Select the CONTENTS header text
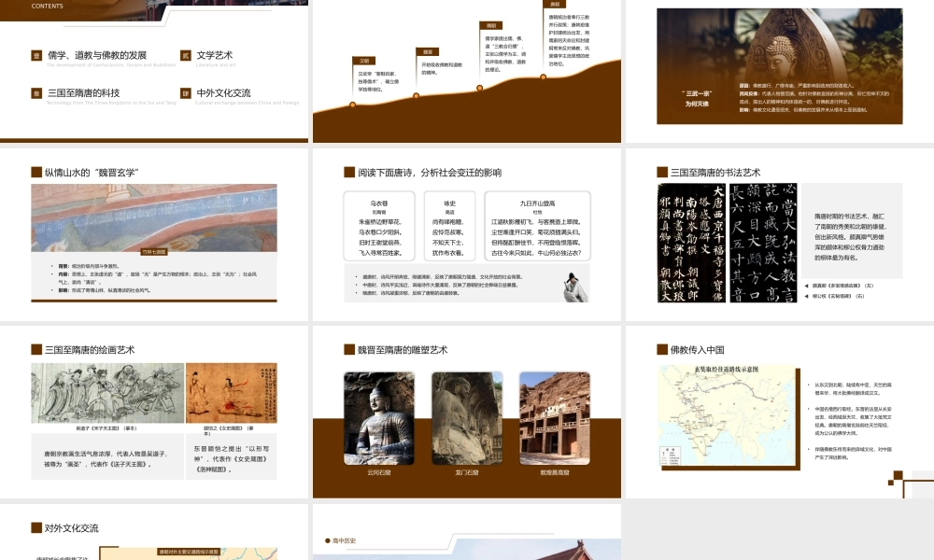 pos(47,6)
